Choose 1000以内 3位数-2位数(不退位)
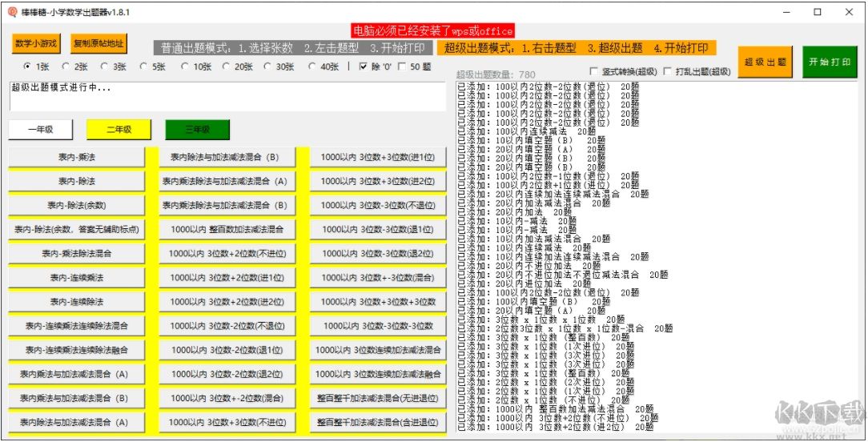868x442 pixels. [x=227, y=326]
